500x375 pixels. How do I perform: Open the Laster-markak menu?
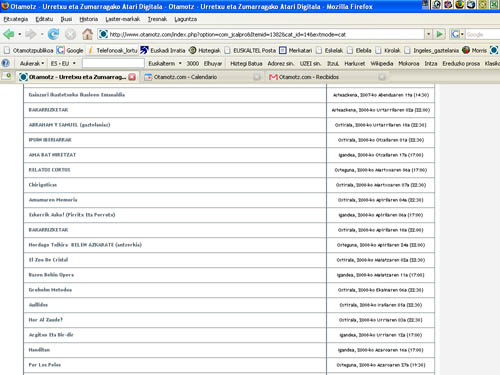pyautogui.click(x=123, y=19)
